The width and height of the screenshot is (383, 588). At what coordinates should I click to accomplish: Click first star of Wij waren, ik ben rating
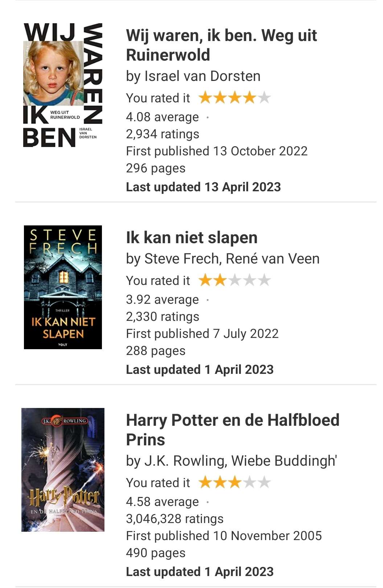pyautogui.click(x=205, y=98)
